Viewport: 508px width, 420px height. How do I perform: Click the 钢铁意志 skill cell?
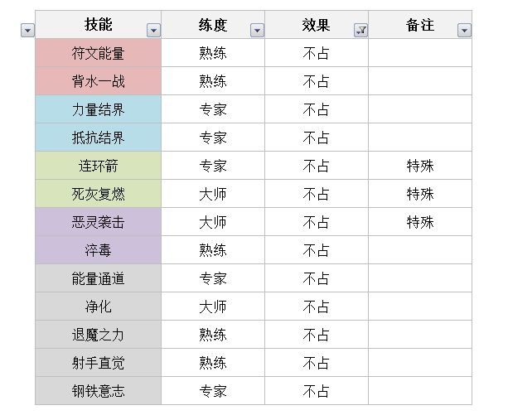point(98,392)
